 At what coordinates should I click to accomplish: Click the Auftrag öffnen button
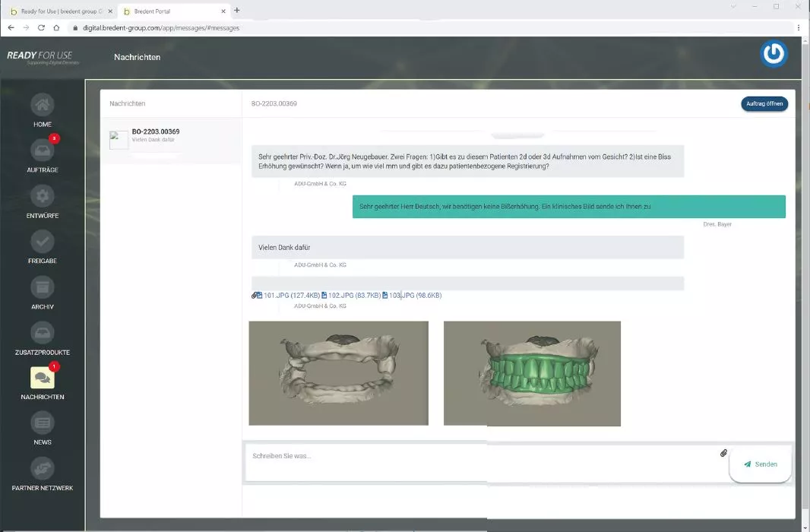[x=764, y=103]
